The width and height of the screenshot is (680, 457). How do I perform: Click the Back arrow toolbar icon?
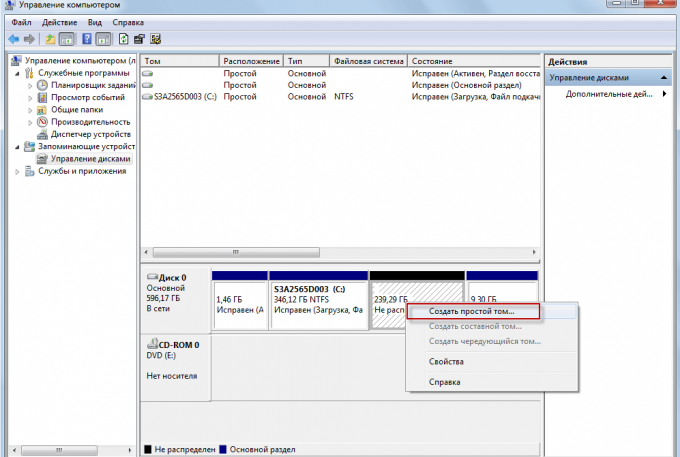point(13,39)
